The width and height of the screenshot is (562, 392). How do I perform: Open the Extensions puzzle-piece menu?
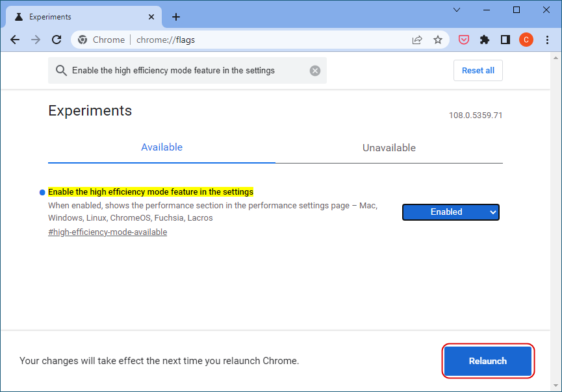coord(485,40)
